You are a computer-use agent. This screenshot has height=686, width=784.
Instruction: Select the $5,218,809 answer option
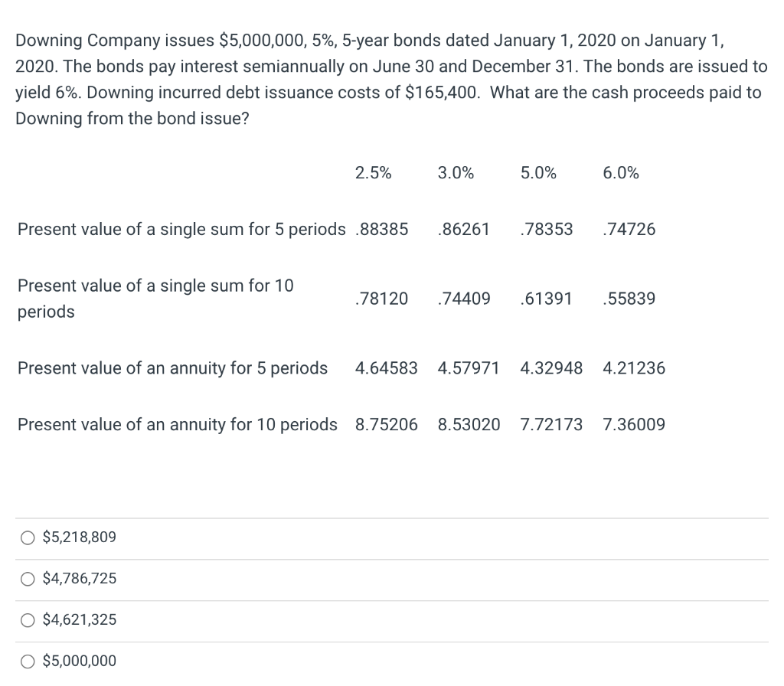(27, 537)
